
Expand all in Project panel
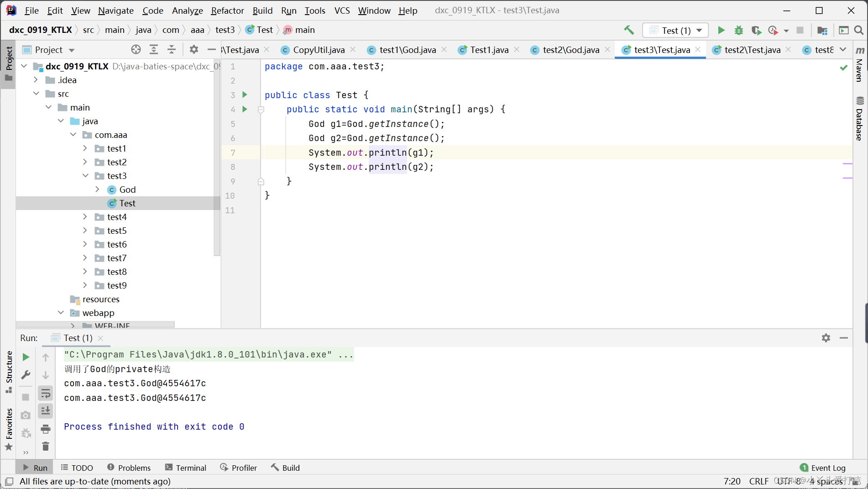pos(154,49)
